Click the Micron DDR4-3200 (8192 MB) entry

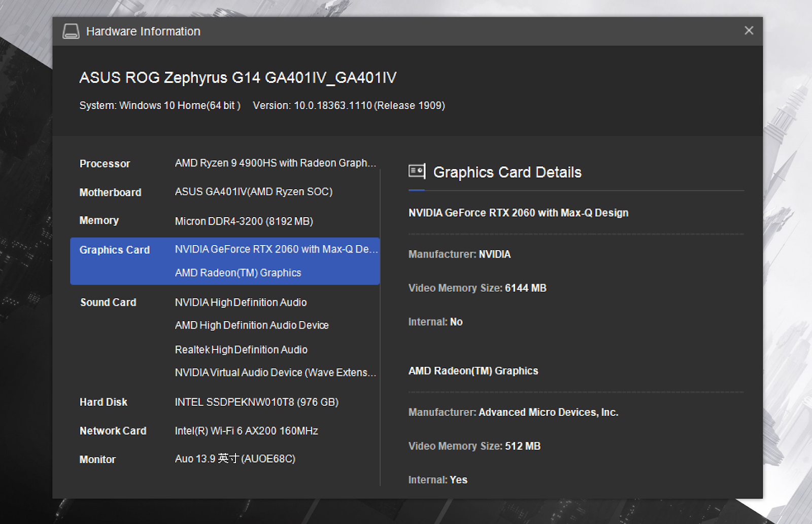click(244, 221)
